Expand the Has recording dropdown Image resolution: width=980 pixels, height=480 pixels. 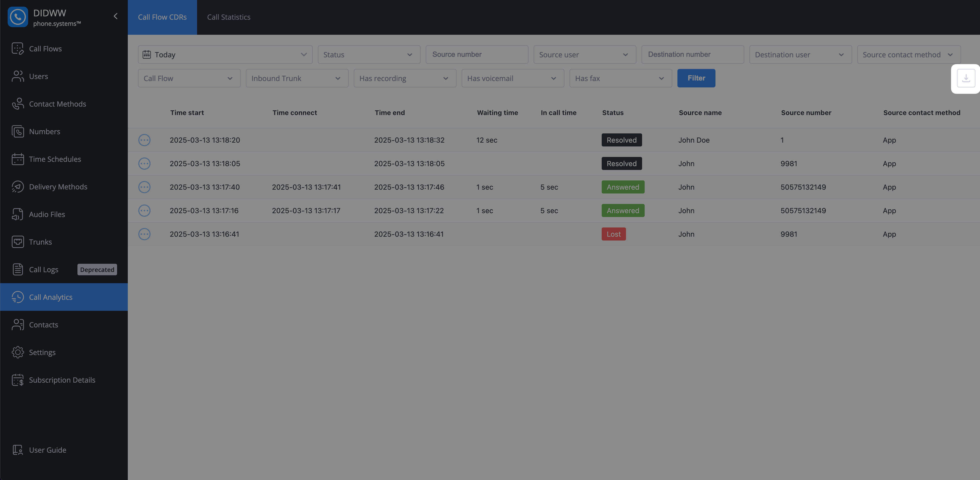(404, 78)
